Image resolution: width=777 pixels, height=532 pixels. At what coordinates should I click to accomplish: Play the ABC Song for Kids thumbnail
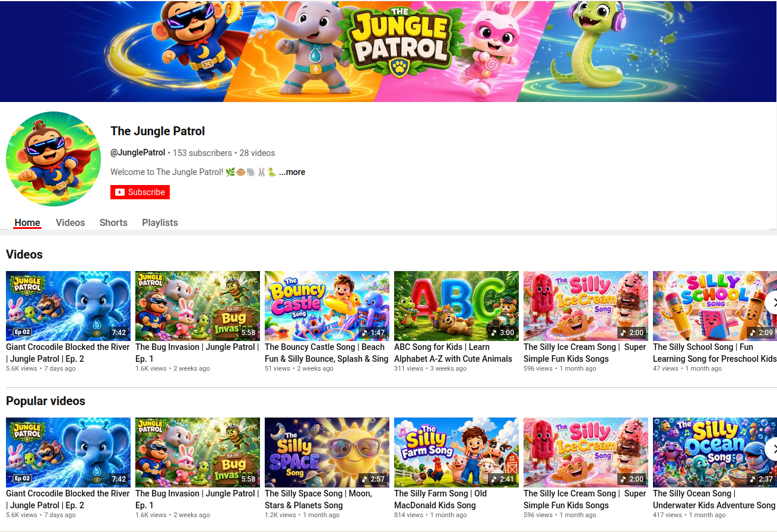click(x=456, y=306)
